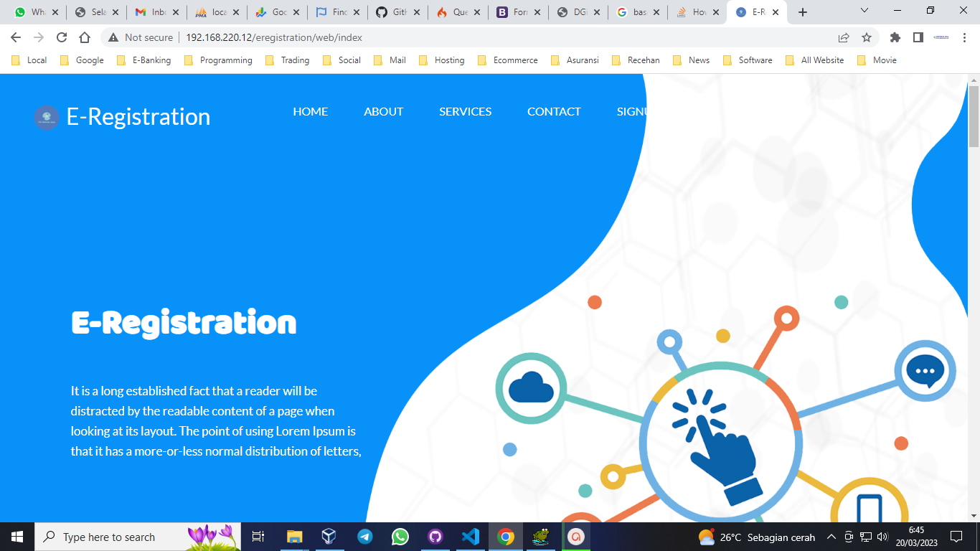The width and height of the screenshot is (980, 551).
Task: Open the Extensions puzzle icon
Action: 895,37
